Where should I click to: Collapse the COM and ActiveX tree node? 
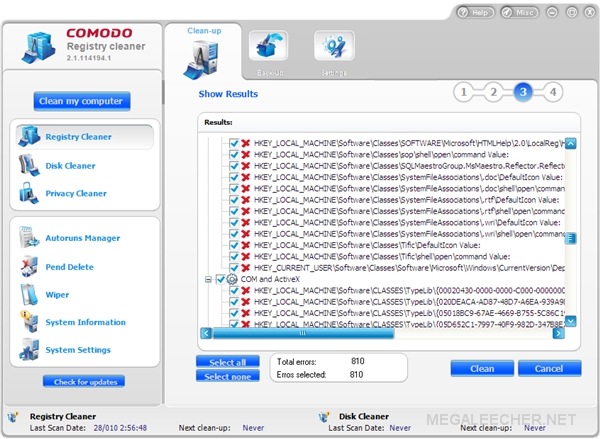click(208, 279)
